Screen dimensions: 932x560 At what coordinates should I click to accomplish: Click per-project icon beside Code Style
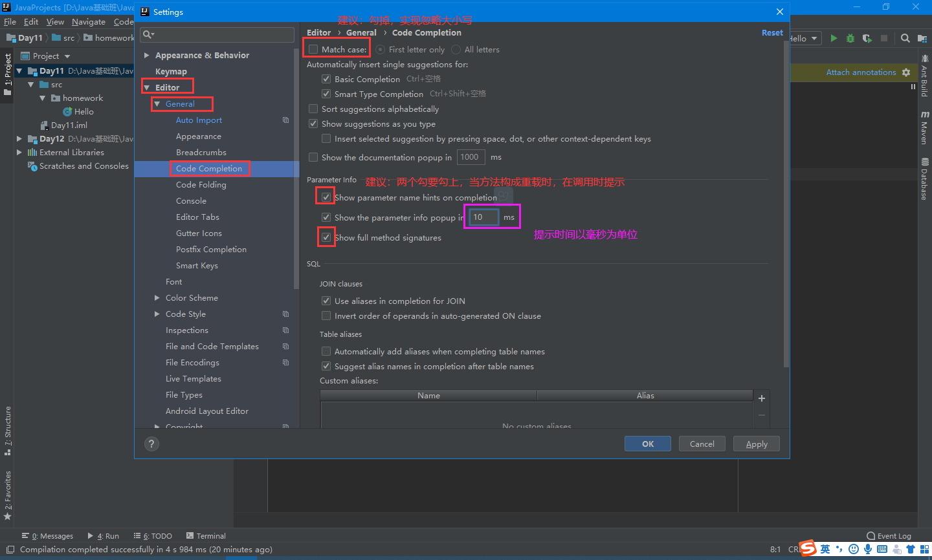(x=285, y=314)
